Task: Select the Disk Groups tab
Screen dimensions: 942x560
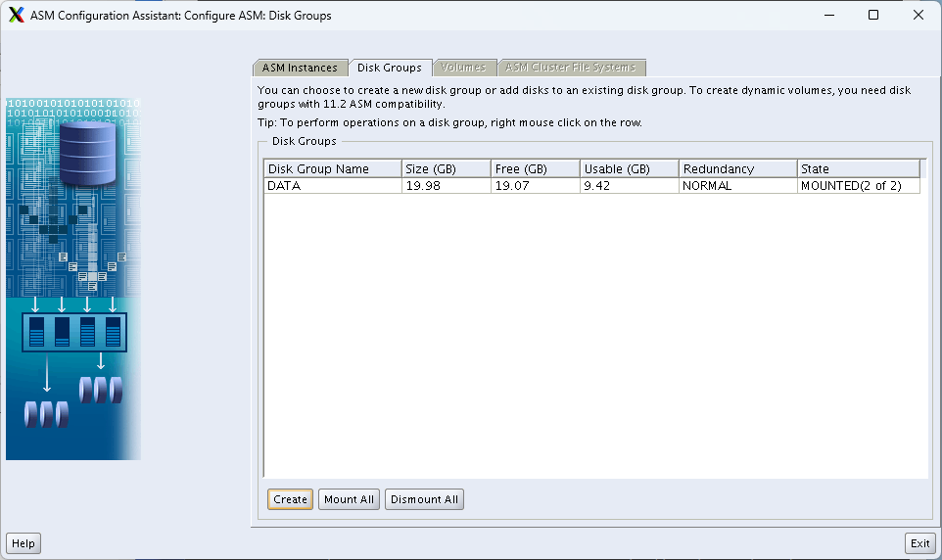Action: 390,68
